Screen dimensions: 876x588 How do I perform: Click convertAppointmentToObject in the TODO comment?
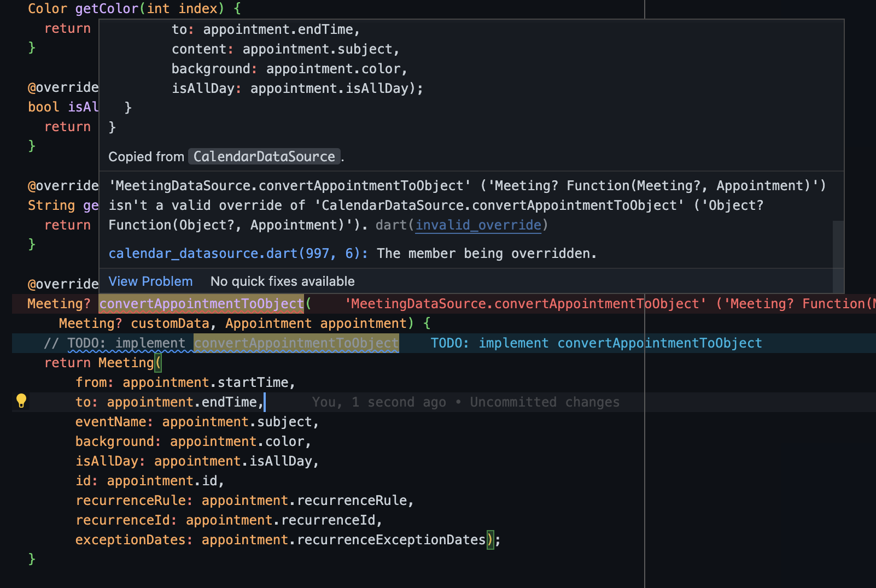click(x=296, y=343)
